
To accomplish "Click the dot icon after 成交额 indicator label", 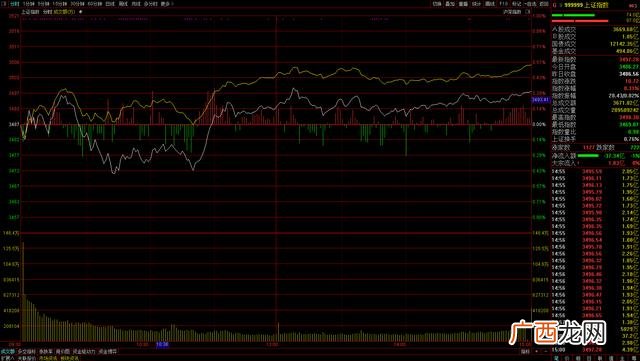I will point(80,12).
